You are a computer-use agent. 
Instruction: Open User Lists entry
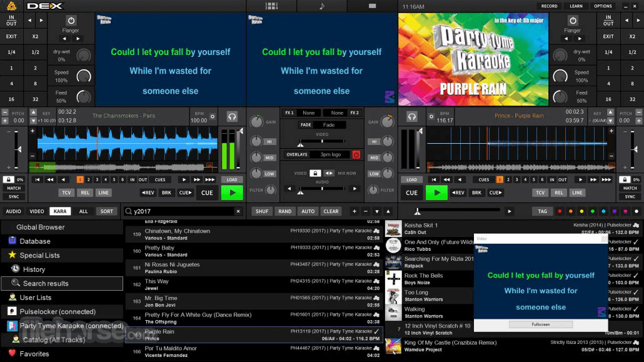click(x=35, y=298)
